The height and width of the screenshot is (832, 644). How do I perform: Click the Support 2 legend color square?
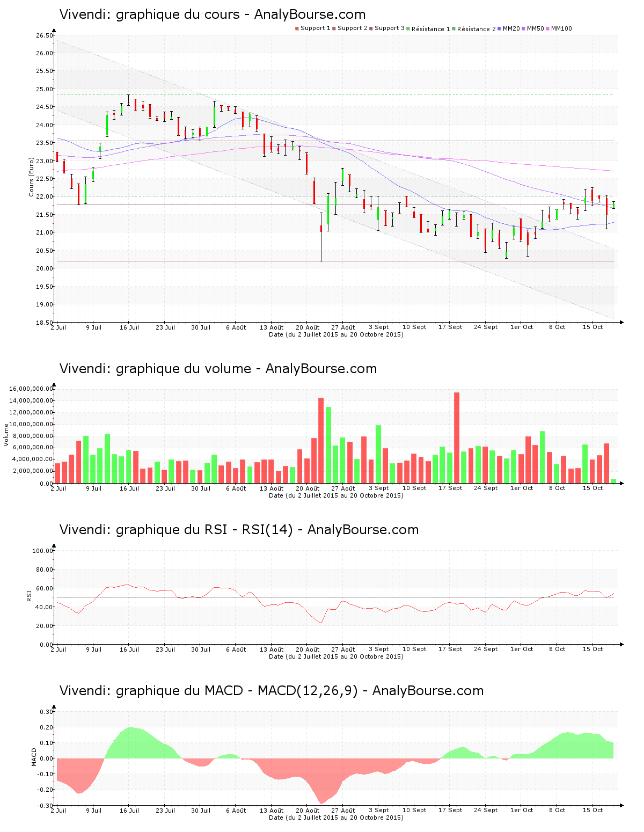tap(334, 28)
